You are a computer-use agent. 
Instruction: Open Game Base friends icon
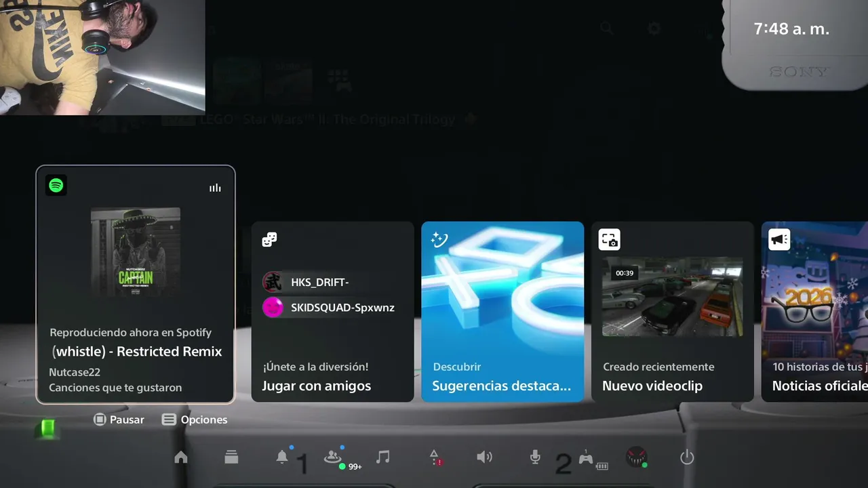332,457
